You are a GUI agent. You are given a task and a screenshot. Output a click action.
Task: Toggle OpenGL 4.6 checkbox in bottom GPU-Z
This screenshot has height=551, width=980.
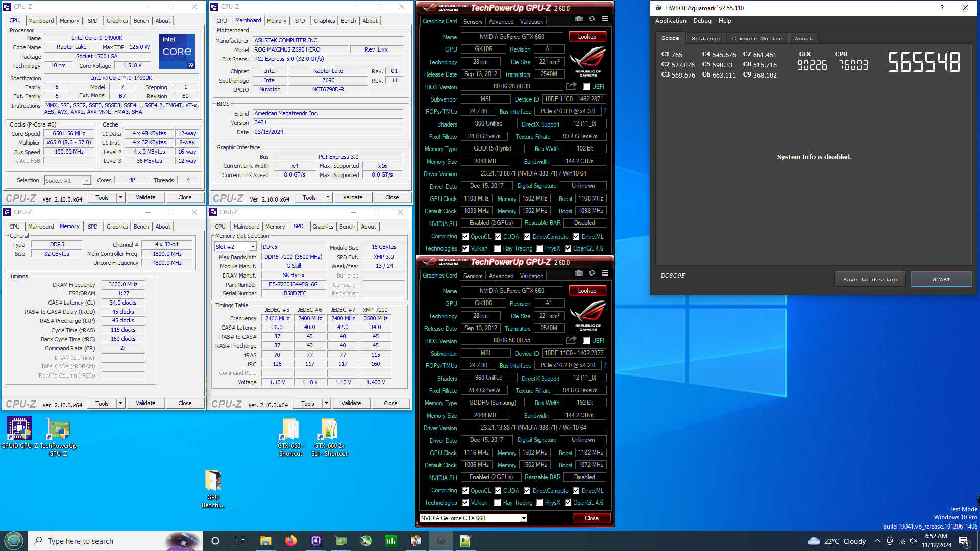568,503
